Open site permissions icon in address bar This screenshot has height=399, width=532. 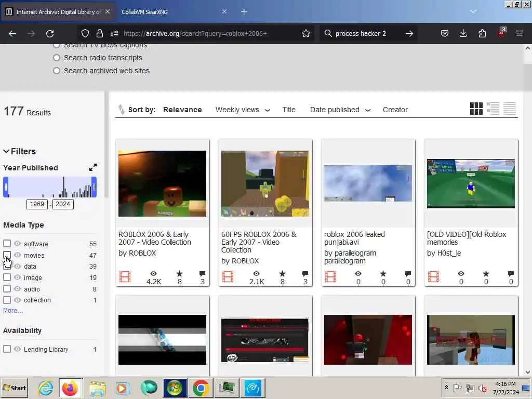coord(114,33)
